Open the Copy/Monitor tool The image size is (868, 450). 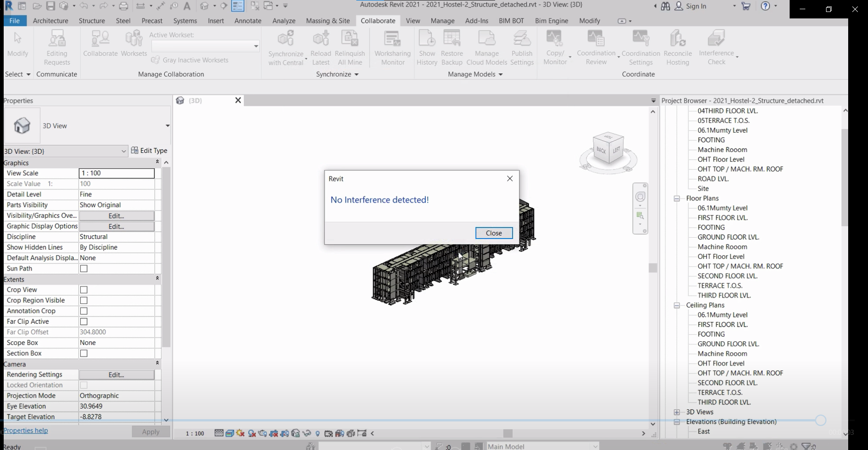tap(555, 48)
